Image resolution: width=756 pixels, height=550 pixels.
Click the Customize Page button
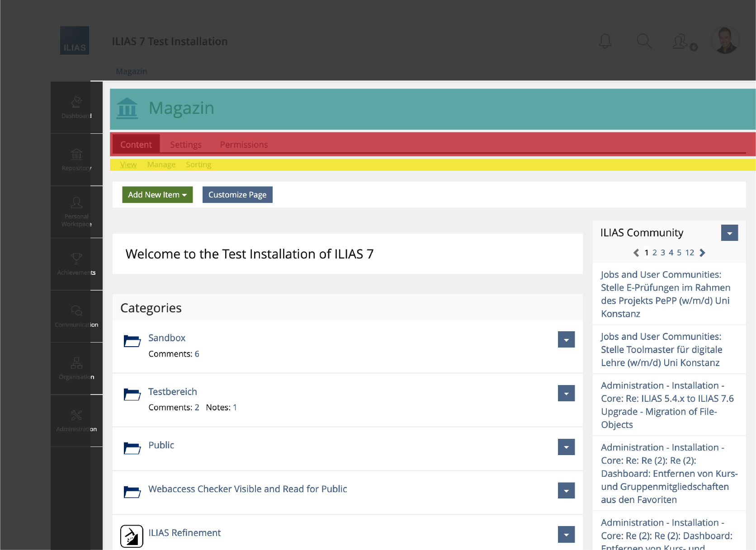coord(237,195)
